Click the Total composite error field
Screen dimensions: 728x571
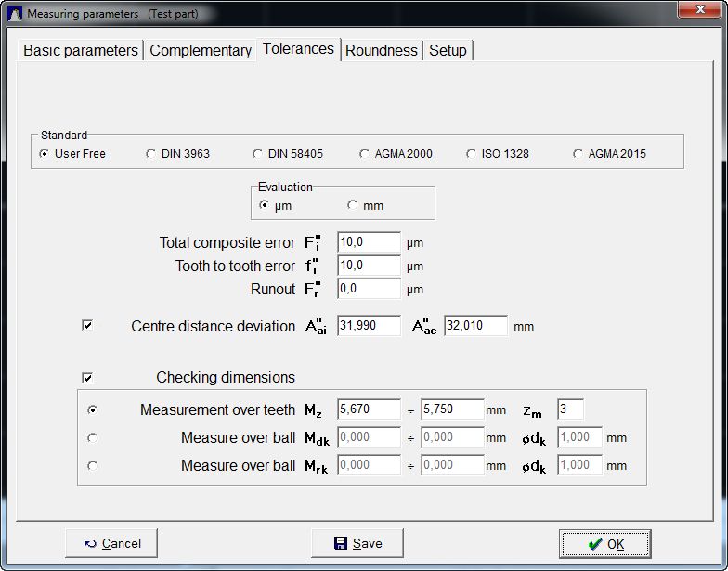point(369,242)
